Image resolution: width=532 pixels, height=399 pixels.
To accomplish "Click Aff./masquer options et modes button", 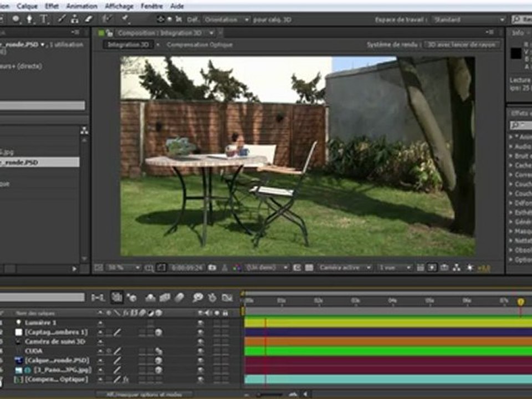I will [144, 395].
